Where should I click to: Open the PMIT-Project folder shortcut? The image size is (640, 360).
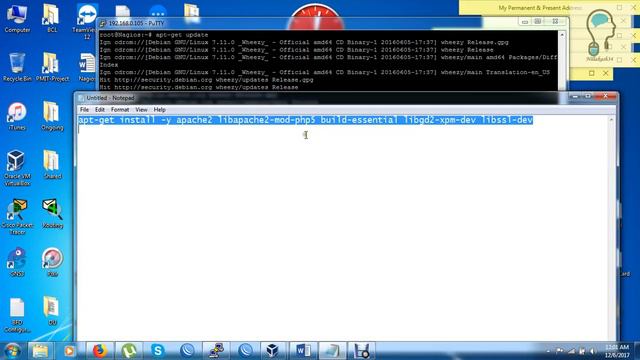(x=52, y=67)
